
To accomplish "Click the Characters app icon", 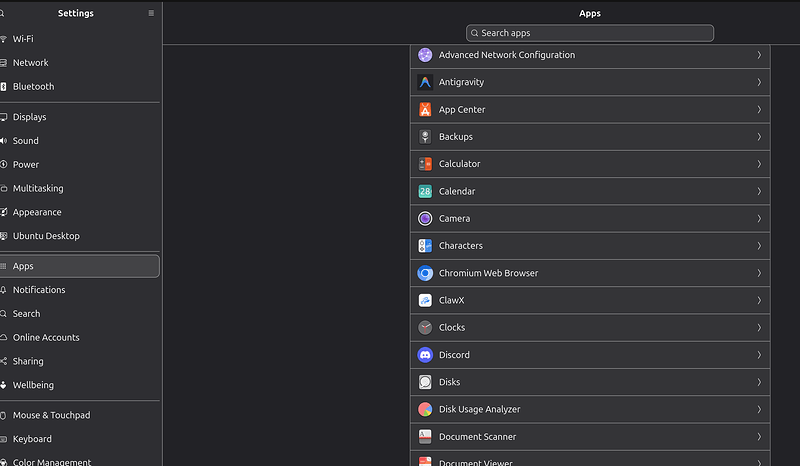I will pyautogui.click(x=425, y=246).
